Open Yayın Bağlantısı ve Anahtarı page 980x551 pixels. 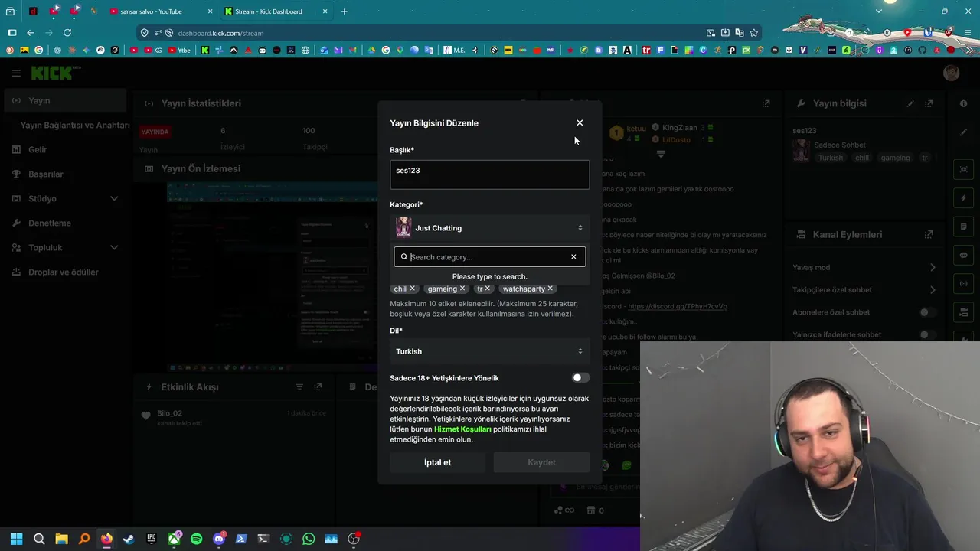(75, 125)
